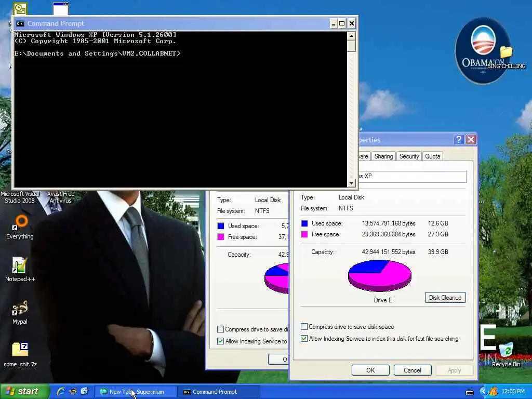Click the magenta Free space swatch in back window

pyautogui.click(x=220, y=237)
